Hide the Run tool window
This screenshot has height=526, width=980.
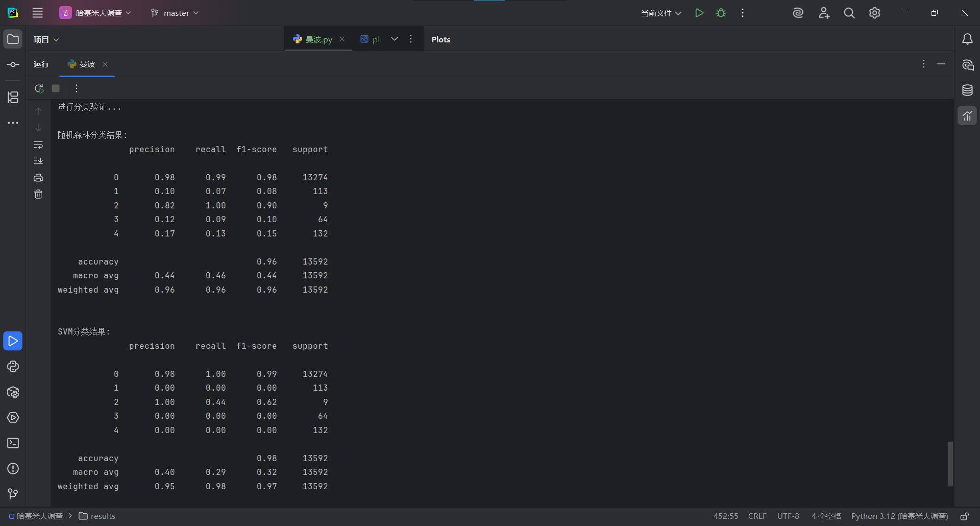941,64
